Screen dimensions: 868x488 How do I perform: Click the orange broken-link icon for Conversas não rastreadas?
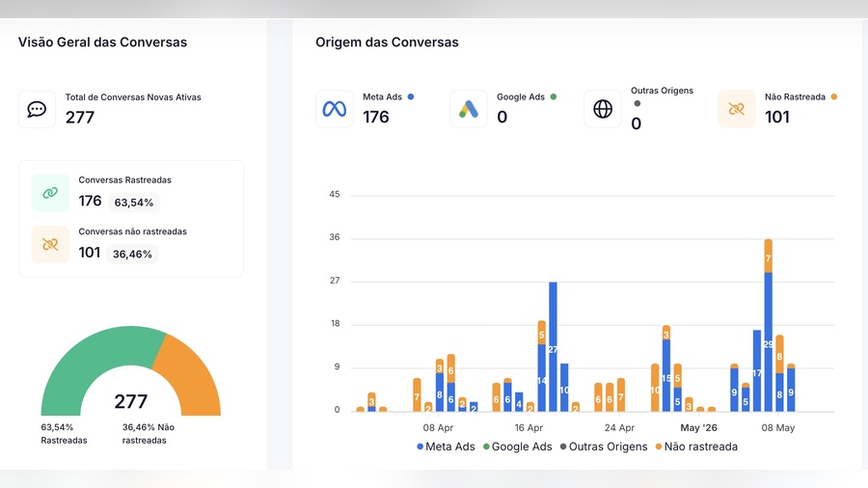(x=50, y=244)
